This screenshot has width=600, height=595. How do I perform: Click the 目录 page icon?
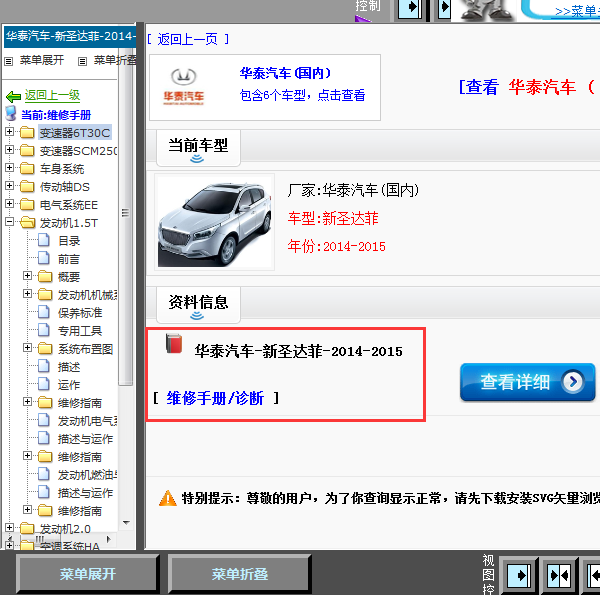(44, 240)
